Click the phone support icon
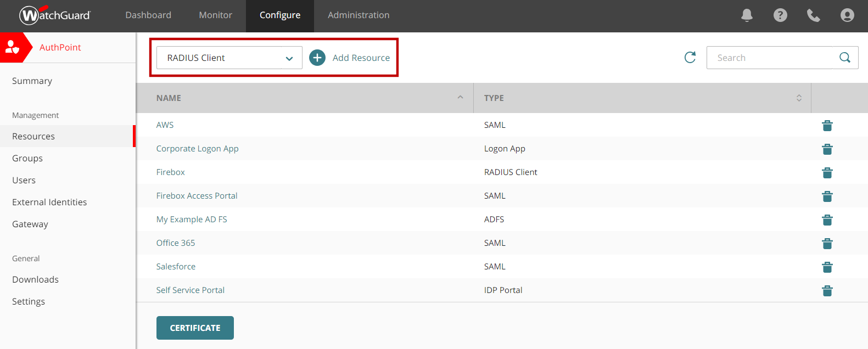The width and height of the screenshot is (868, 349). click(814, 15)
